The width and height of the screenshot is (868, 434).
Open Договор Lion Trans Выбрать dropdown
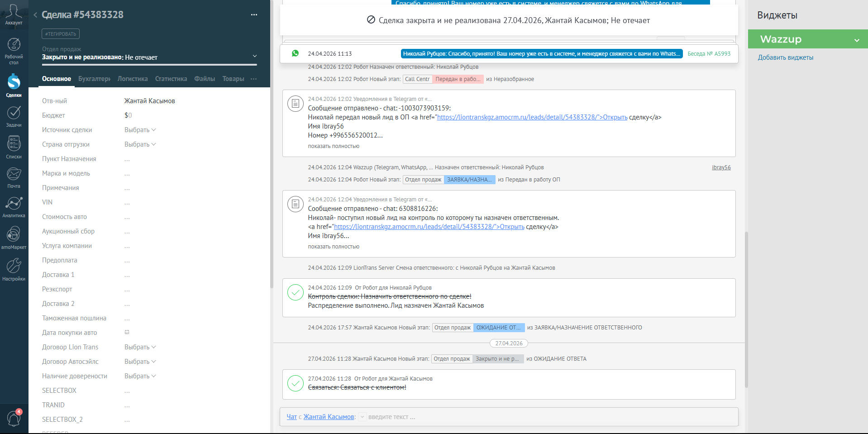pyautogui.click(x=140, y=347)
